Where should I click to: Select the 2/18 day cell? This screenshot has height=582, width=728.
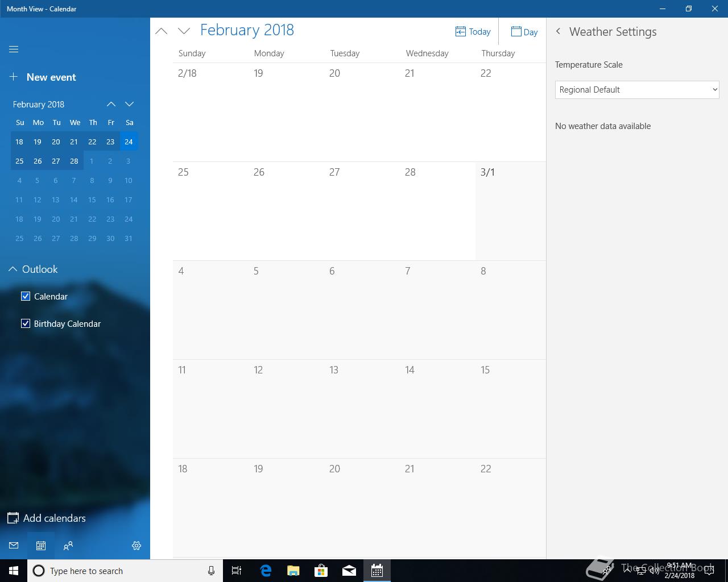coord(210,112)
